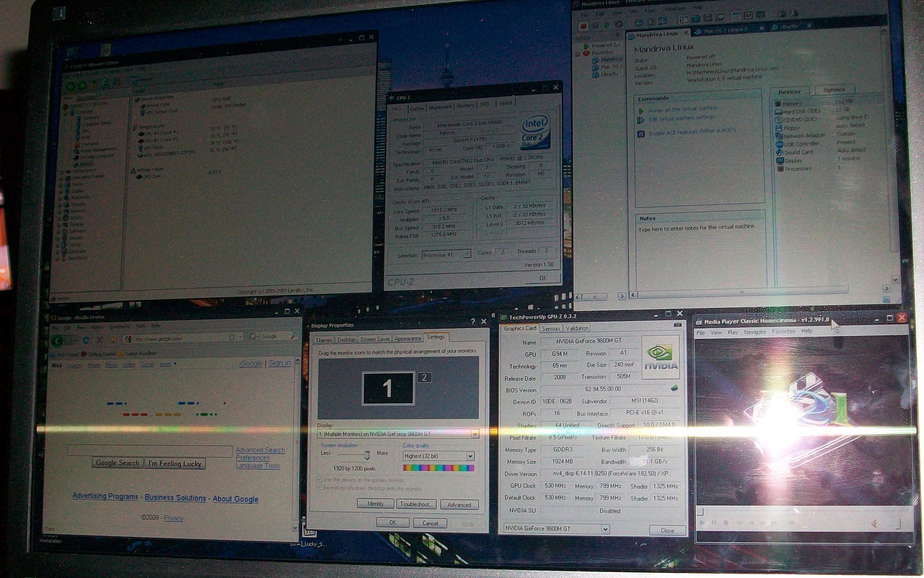Image resolution: width=924 pixels, height=578 pixels.
Task: Click the magnifier icon in Firefox search box
Action: (294, 336)
